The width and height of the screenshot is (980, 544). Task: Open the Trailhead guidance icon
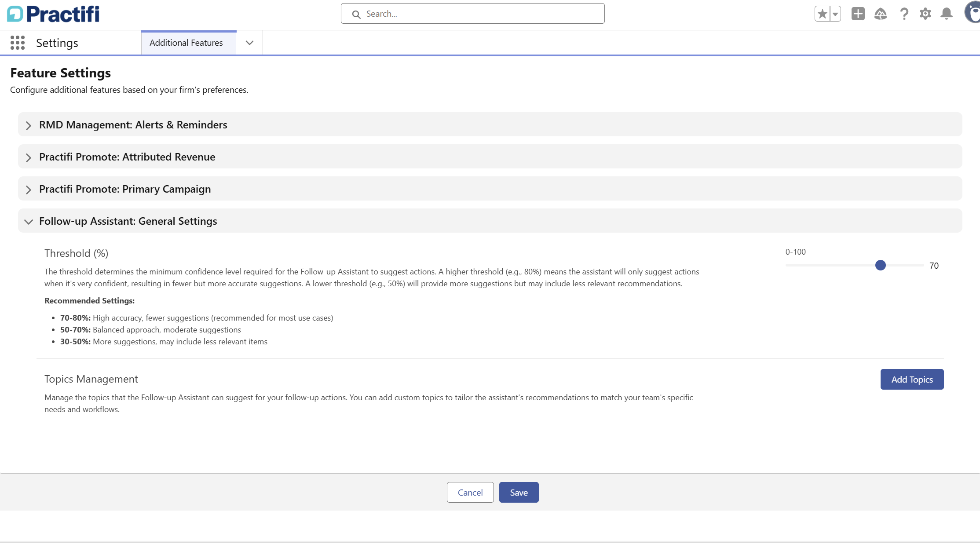tap(881, 14)
